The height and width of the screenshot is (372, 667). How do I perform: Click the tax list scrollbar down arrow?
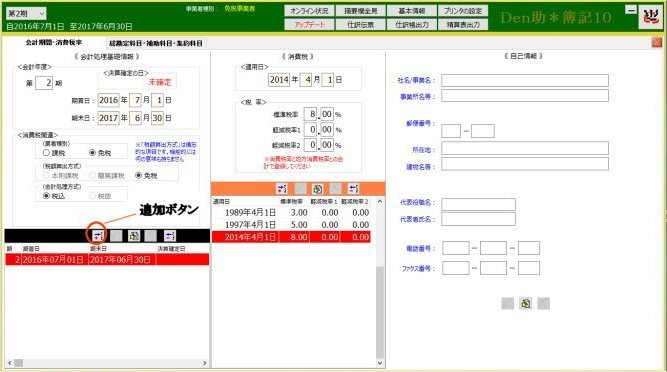pyautogui.click(x=380, y=363)
